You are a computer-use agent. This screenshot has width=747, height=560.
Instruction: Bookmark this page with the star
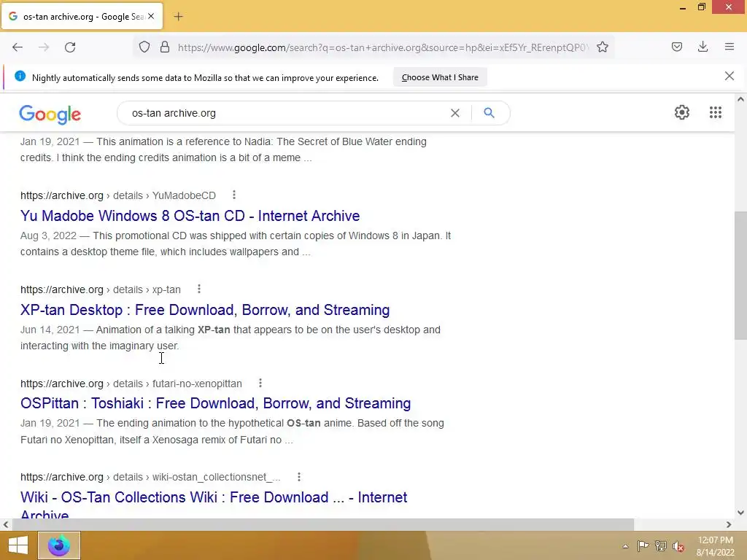coord(603,47)
